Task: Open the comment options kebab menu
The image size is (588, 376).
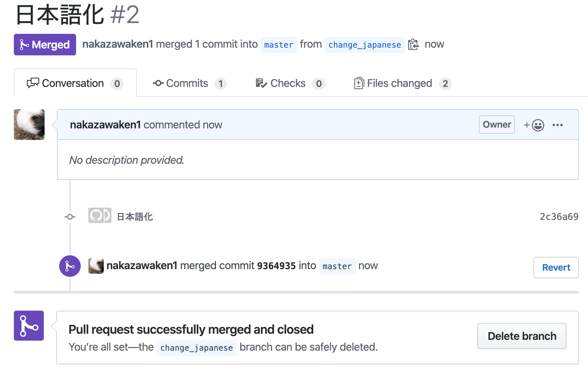Action: [x=558, y=125]
